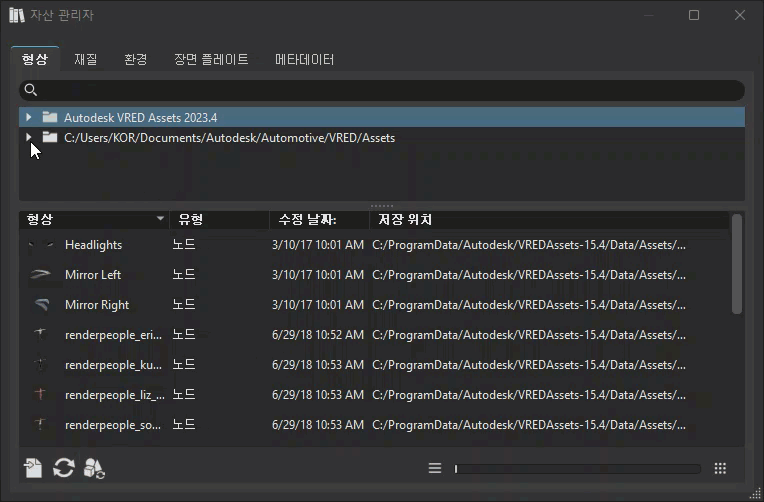Click the thumbnail size slider
Screen dimensions: 764x502
(578, 469)
